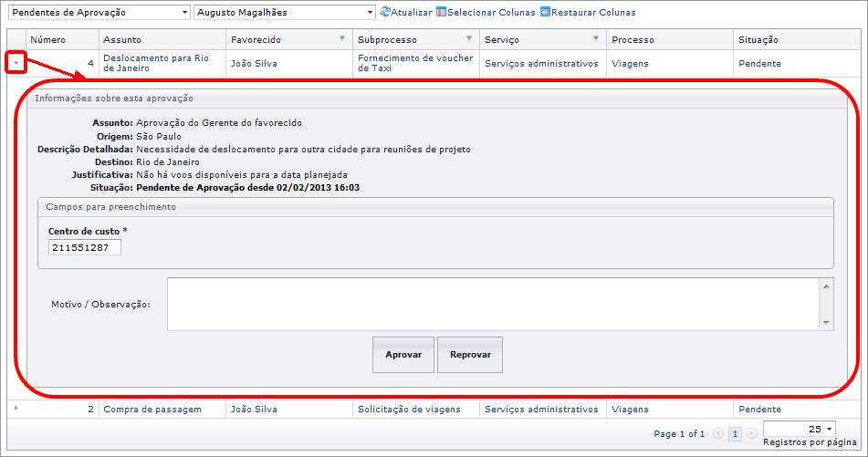This screenshot has width=868, height=457.
Task: Click Selecionar Colunas link text
Action: point(491,12)
